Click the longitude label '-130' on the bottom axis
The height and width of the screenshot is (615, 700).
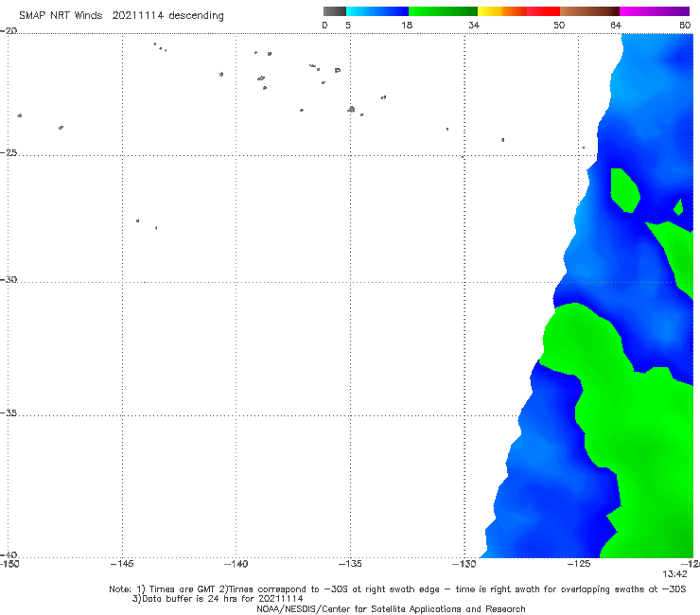(x=464, y=564)
